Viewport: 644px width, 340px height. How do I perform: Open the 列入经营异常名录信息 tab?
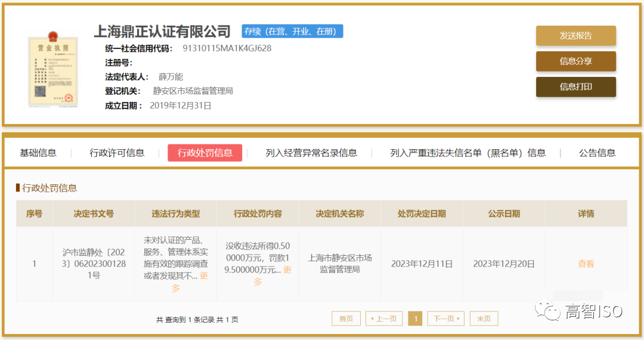[311, 153]
